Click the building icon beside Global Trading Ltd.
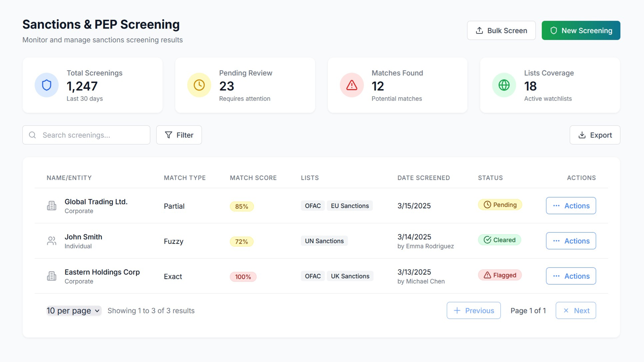644x362 pixels. tap(52, 206)
